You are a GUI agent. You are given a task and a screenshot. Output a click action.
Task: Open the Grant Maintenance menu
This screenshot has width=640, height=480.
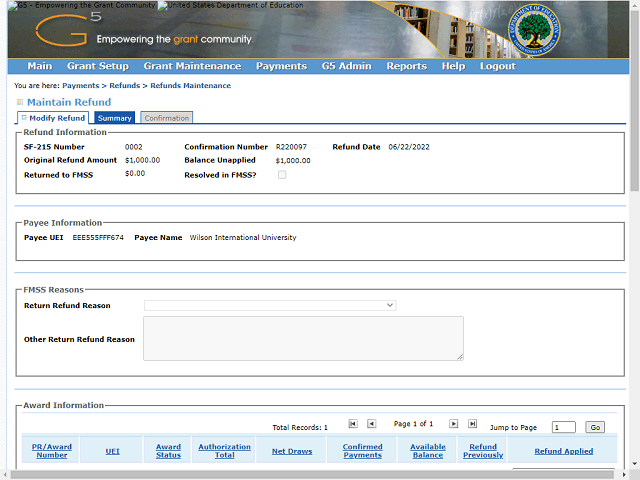(192, 66)
